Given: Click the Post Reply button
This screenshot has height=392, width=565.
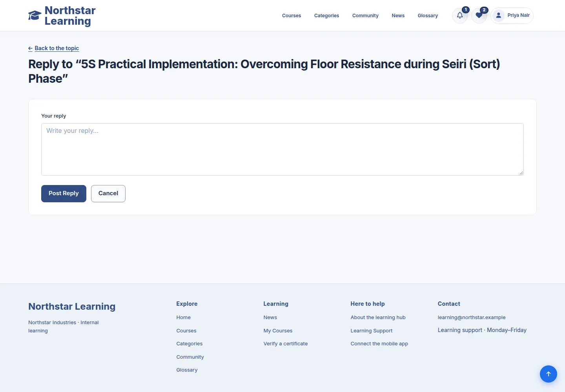Looking at the screenshot, I should pyautogui.click(x=64, y=194).
